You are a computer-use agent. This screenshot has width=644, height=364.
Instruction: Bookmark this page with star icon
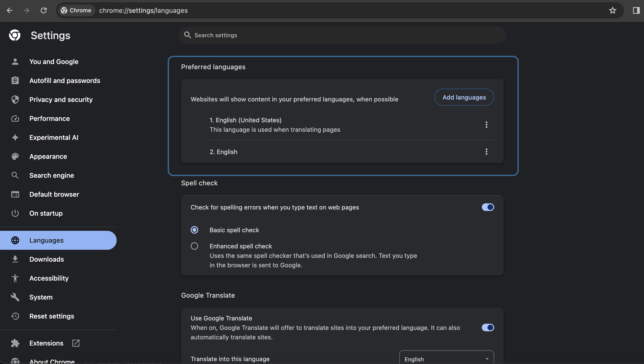click(612, 10)
